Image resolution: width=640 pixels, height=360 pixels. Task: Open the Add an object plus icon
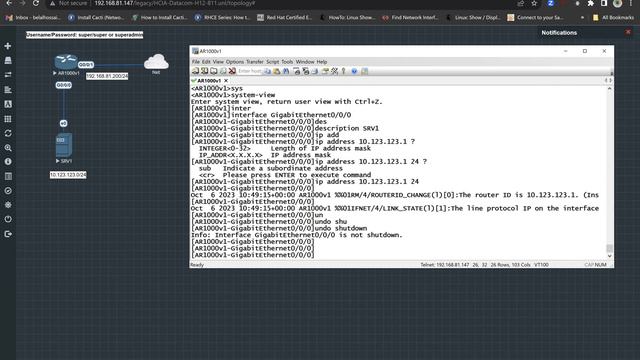coord(8,46)
